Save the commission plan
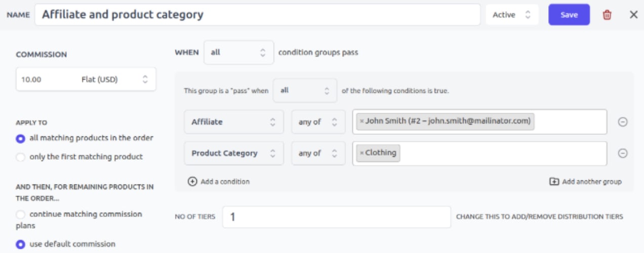This screenshot has height=253, width=644. click(x=569, y=15)
